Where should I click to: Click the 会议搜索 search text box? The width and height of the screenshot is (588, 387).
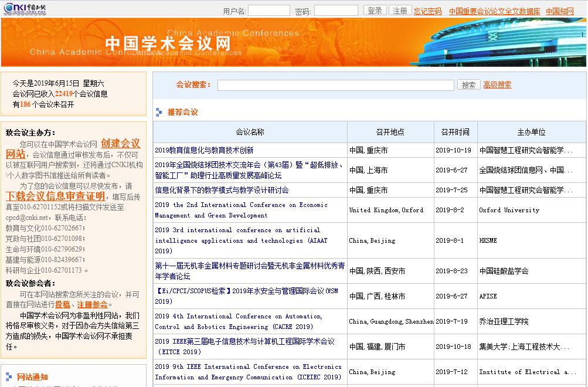point(335,85)
